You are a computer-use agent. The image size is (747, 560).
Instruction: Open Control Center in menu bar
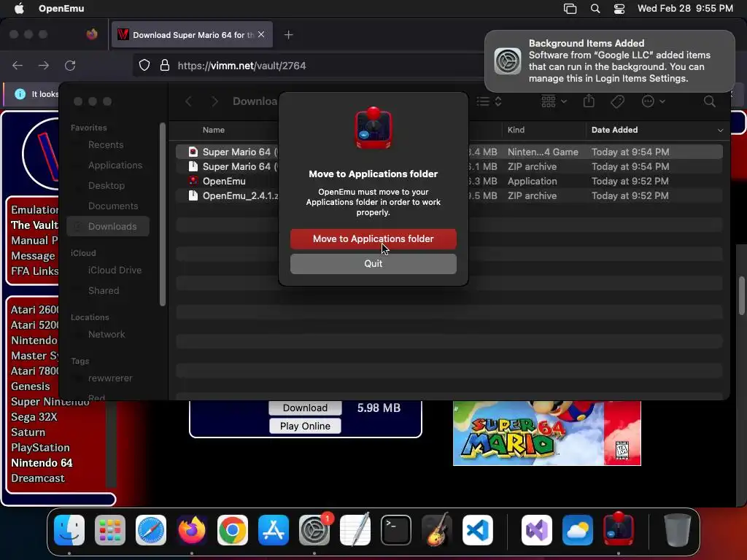click(x=619, y=9)
